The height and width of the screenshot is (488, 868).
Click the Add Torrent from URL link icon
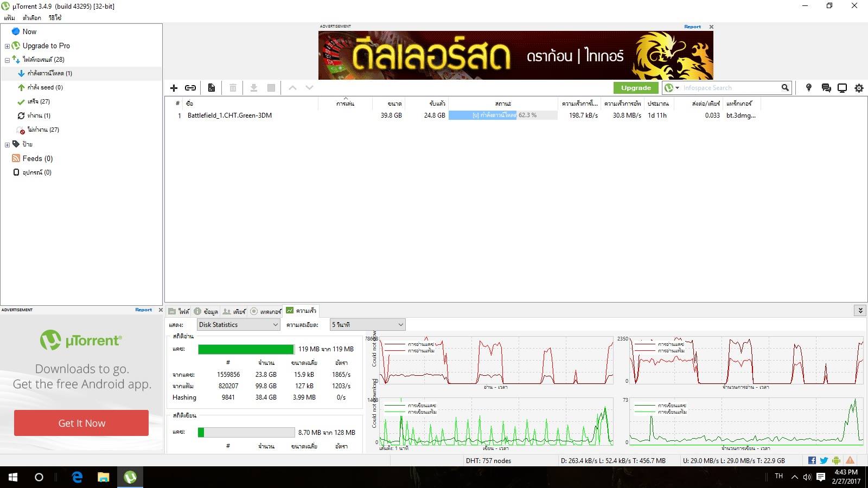point(190,88)
